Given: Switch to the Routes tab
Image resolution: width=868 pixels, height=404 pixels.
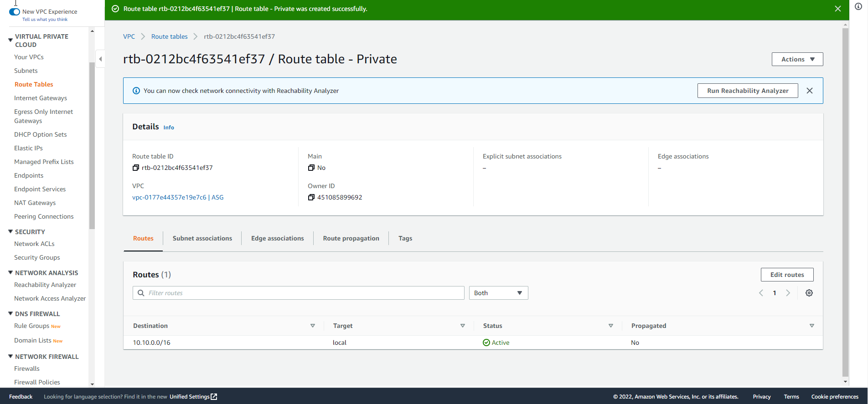Looking at the screenshot, I should tap(143, 238).
